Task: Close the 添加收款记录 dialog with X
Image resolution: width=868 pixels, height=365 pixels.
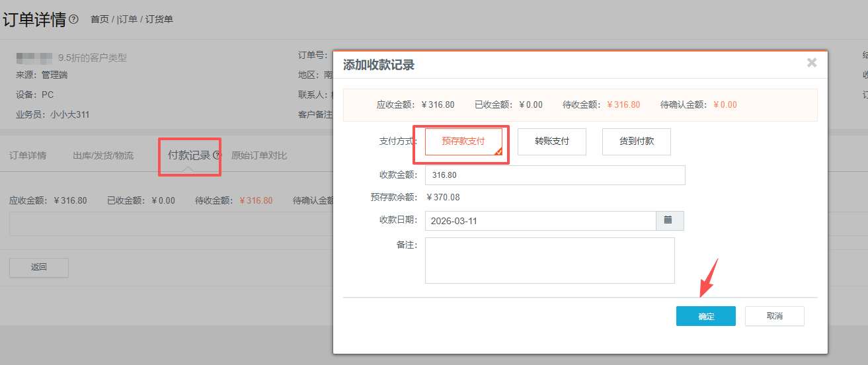Action: [x=812, y=63]
